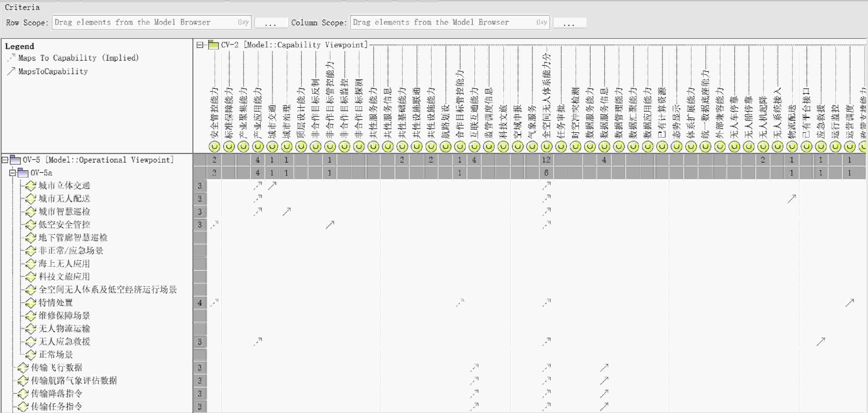Click the Column Scope input field
Viewport: 868px width, 413px height.
450,23
